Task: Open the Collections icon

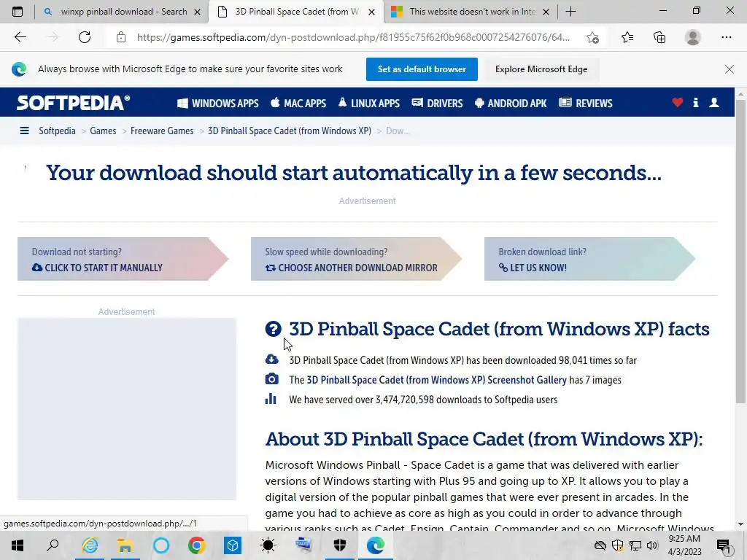Action: [x=659, y=37]
